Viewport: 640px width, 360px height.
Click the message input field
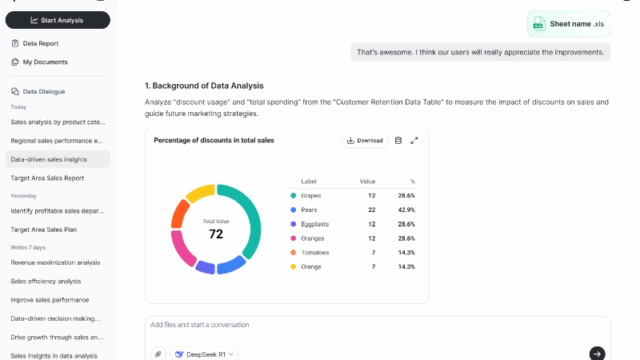[x=378, y=330]
